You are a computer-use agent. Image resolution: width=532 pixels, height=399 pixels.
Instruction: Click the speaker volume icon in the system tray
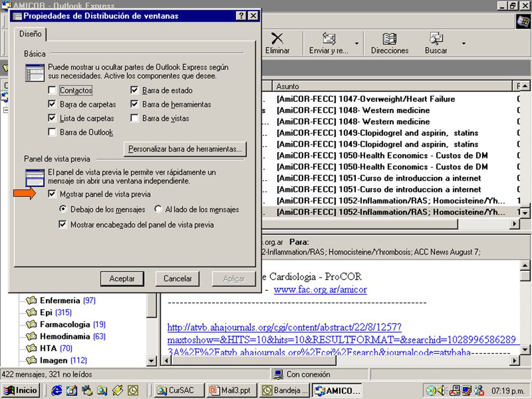tap(442, 390)
